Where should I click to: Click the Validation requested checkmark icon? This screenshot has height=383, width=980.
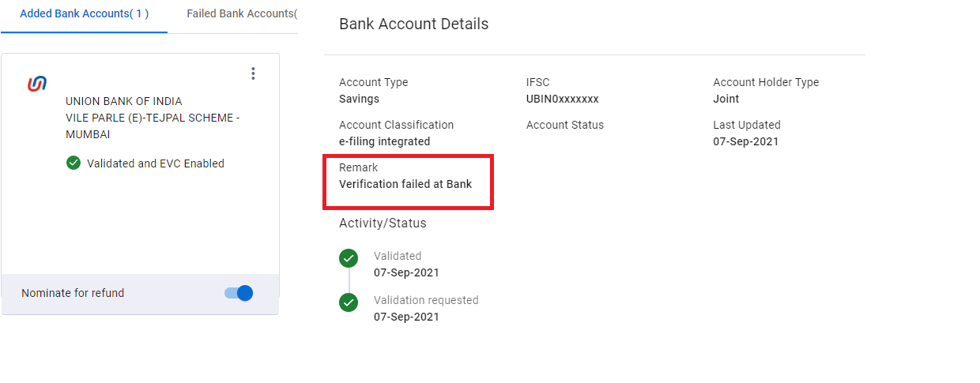pyautogui.click(x=349, y=302)
